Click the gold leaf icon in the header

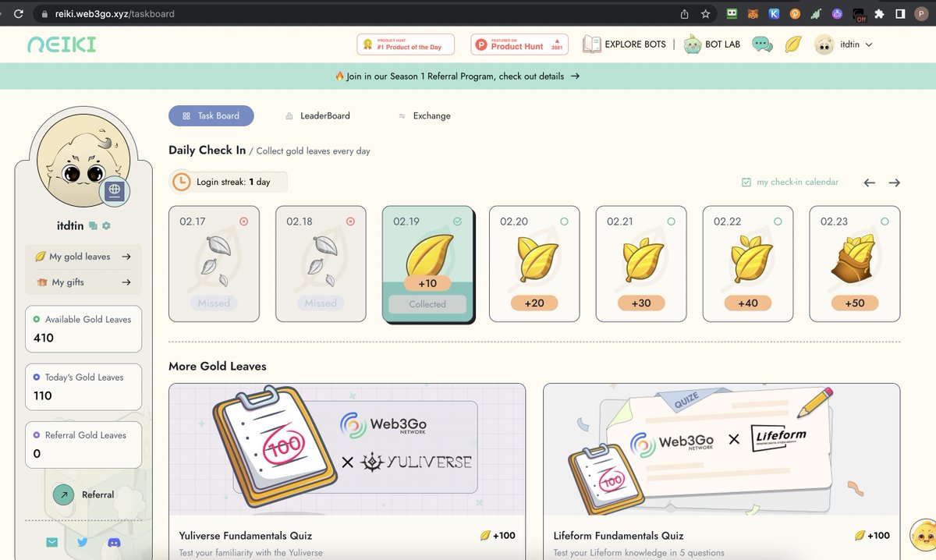[792, 44]
